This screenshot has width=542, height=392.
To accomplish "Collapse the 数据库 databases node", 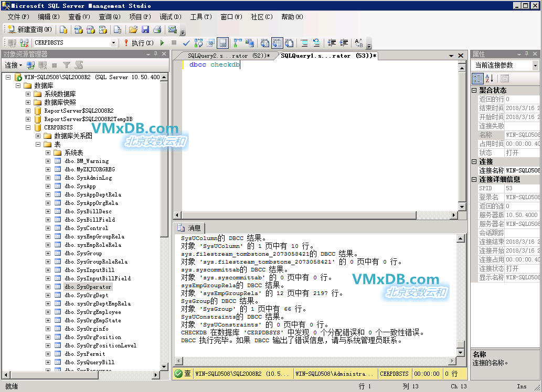I will 18,85.
